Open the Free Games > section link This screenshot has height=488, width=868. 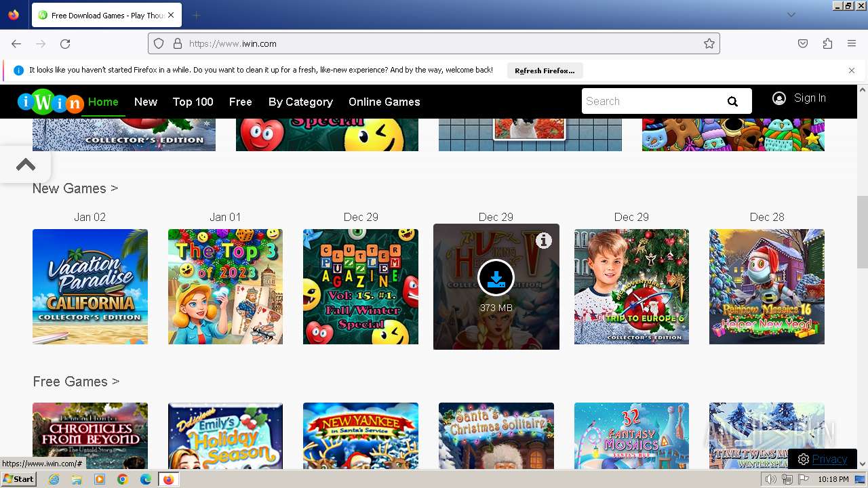click(76, 382)
